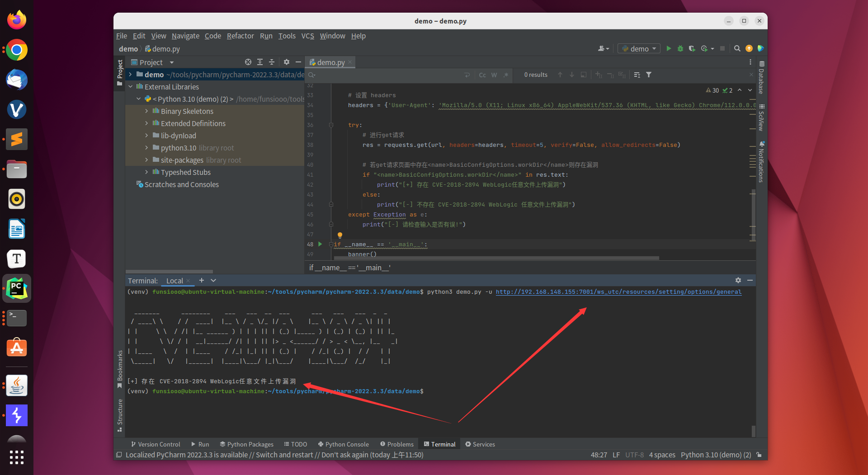Open Project panel settings gear
Image resolution: width=868 pixels, height=475 pixels.
tap(287, 62)
